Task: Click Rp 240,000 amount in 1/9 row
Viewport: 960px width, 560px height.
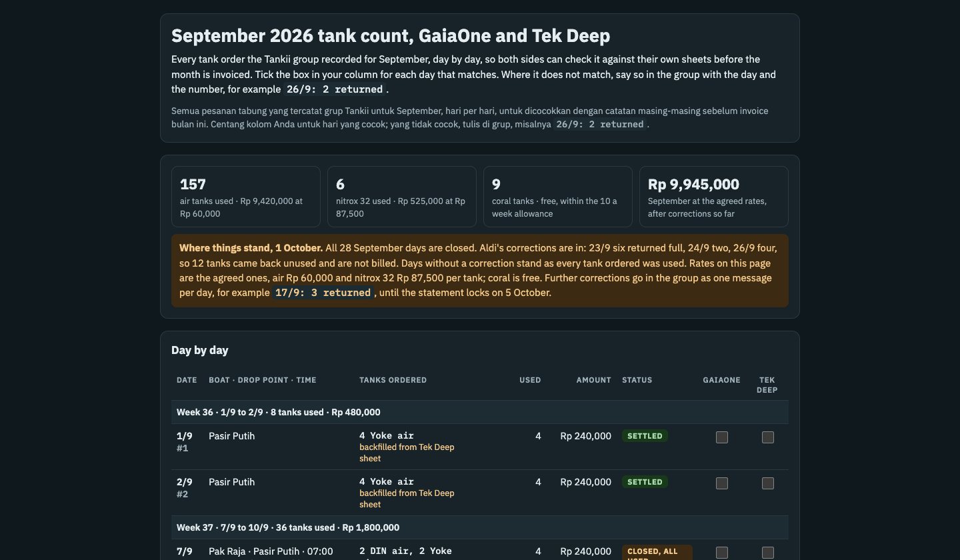Action: pyautogui.click(x=585, y=436)
